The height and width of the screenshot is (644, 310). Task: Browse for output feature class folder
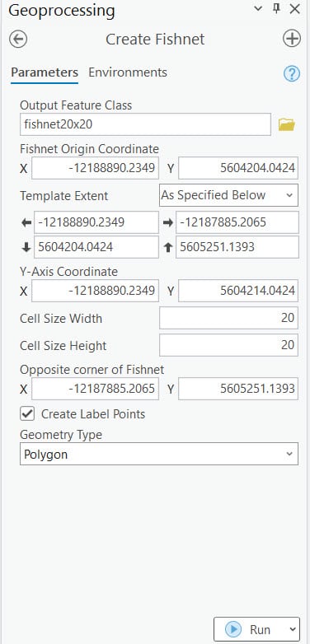click(287, 124)
